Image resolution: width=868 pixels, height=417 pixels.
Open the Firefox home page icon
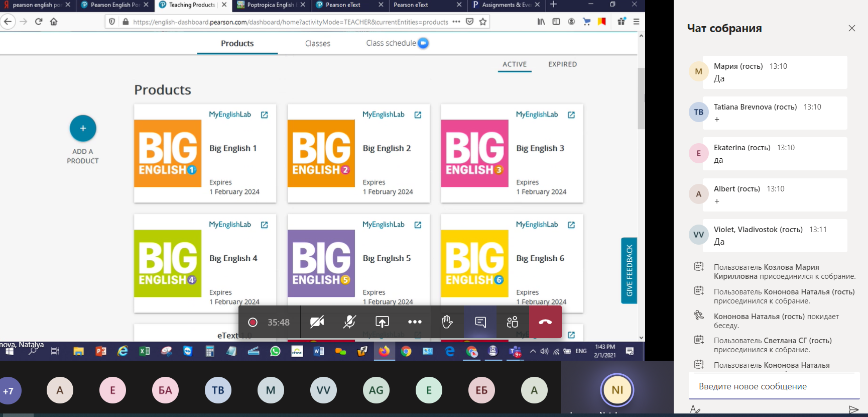(54, 22)
